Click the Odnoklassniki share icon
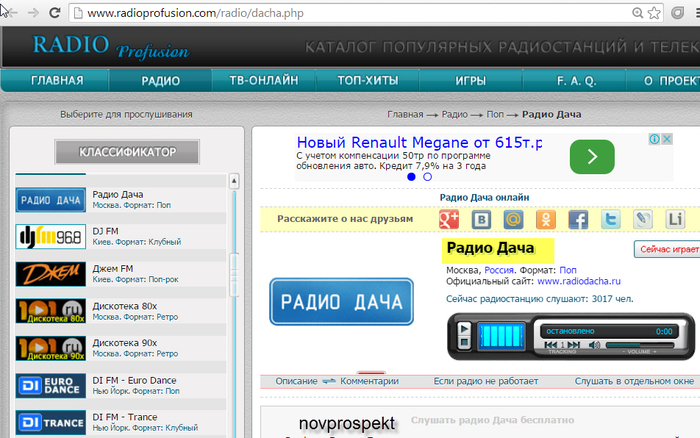The height and width of the screenshot is (438, 700). coord(546,219)
